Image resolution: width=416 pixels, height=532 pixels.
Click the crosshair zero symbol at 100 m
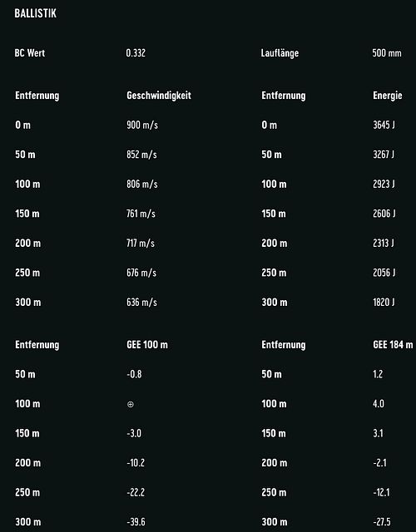(131, 404)
